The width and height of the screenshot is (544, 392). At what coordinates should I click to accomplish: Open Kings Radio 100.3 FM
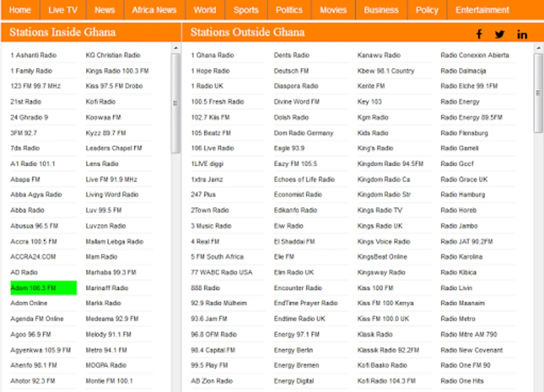[x=117, y=71]
